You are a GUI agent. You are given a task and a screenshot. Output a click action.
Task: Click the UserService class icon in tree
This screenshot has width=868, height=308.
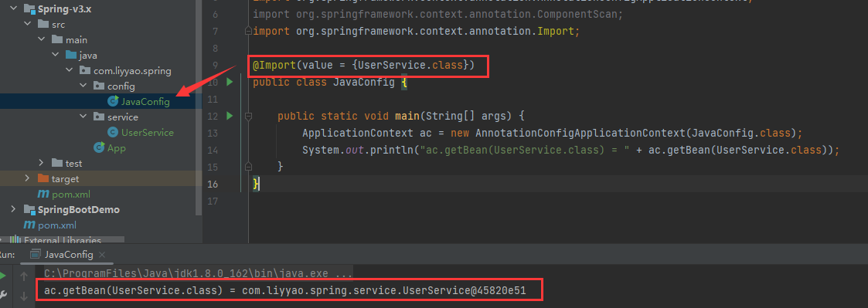tap(113, 132)
